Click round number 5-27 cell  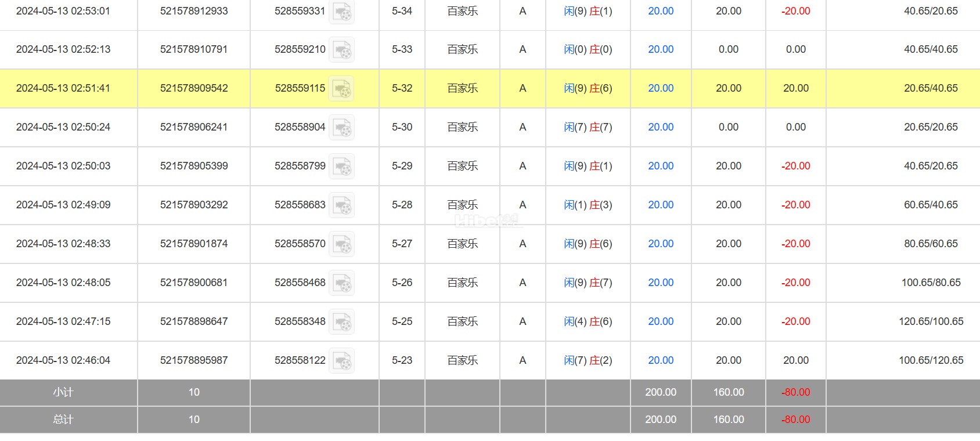click(402, 244)
